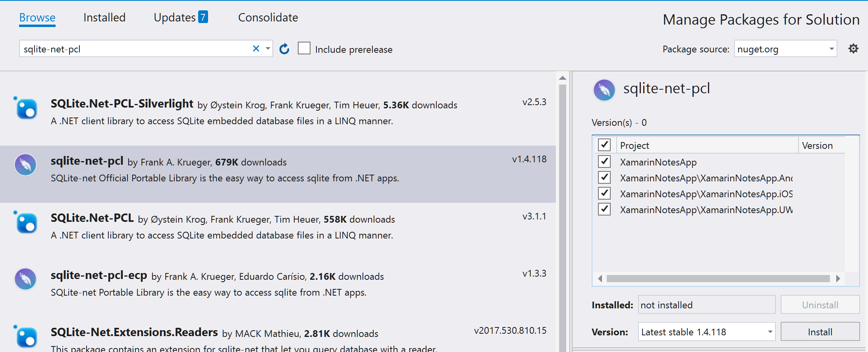868x352 pixels.
Task: Uncheck the XamarinNotesApp project checkbox
Action: pos(604,162)
